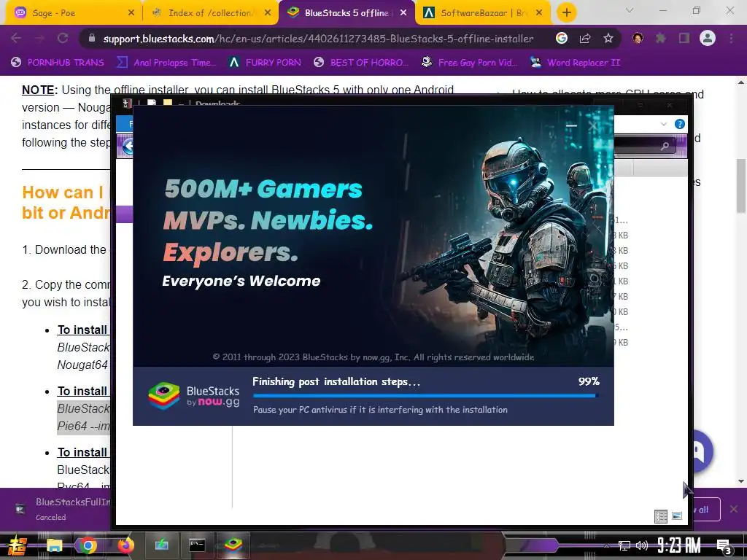Screen dimensions: 747x560
Task: Open the Windows Start menu
Action: (17, 545)
